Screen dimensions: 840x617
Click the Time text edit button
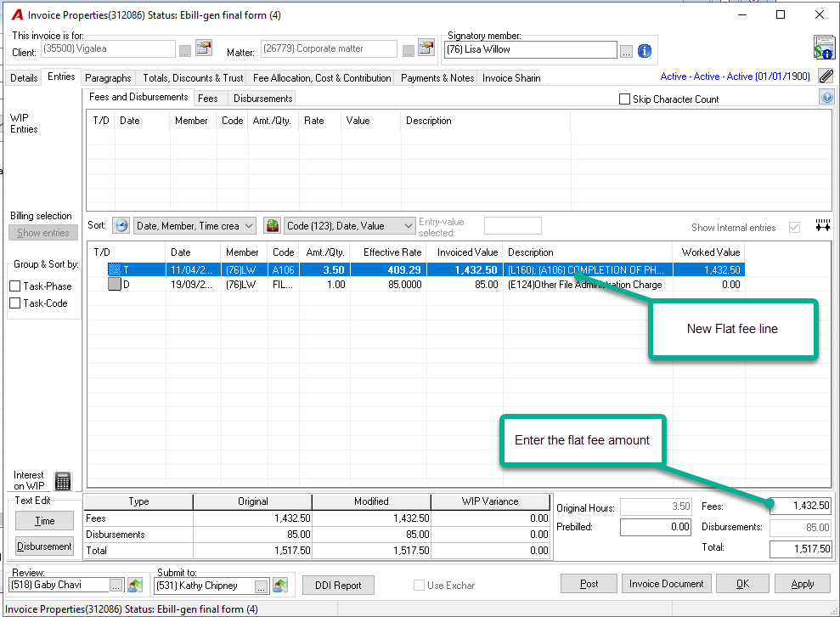point(44,521)
